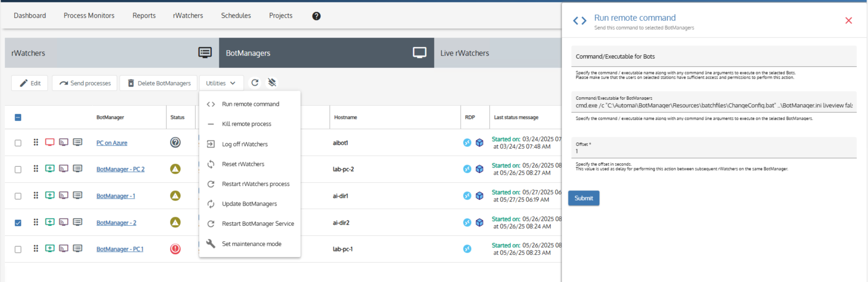The image size is (868, 282).
Task: Click the Send processes button
Action: tap(85, 83)
